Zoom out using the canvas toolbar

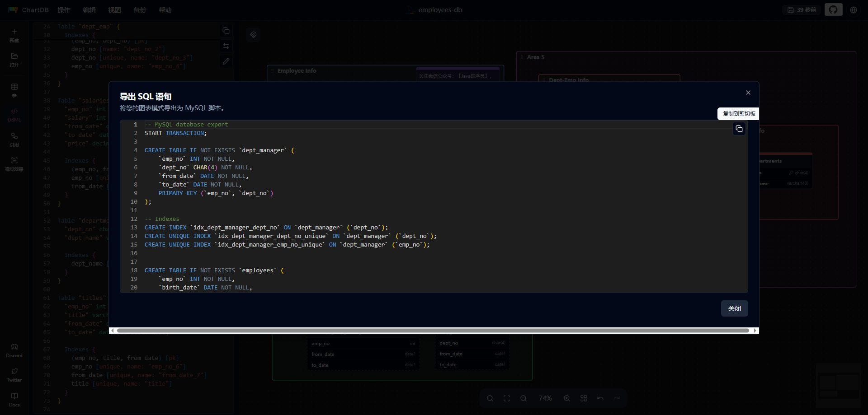524,398
